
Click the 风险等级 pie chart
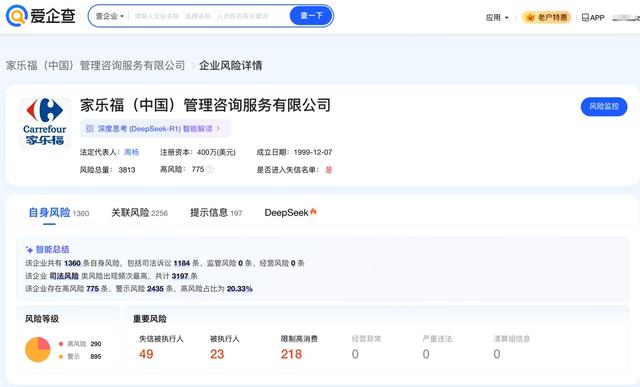38,349
